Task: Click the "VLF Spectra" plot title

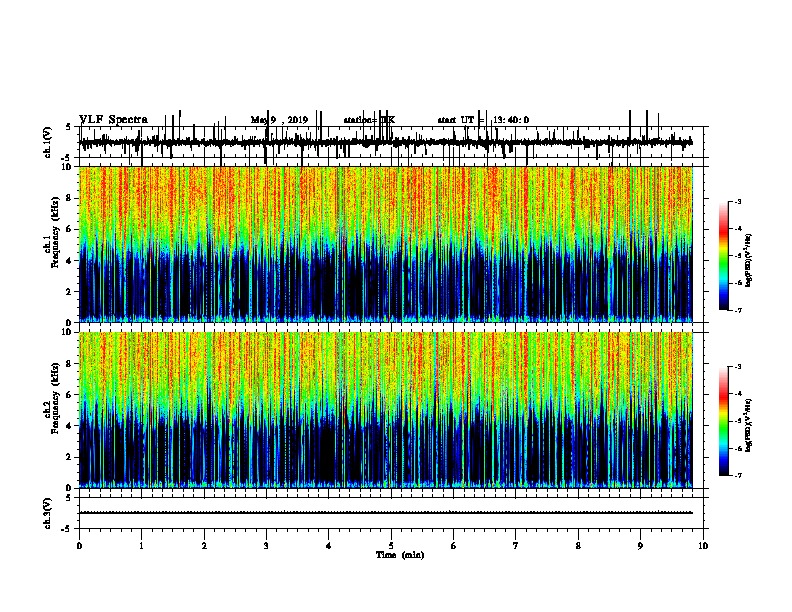Action: coord(113,120)
